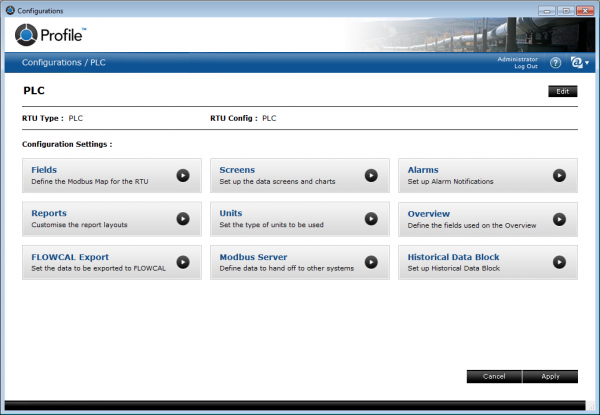Click the arrow icon on Reports card

pyautogui.click(x=183, y=219)
